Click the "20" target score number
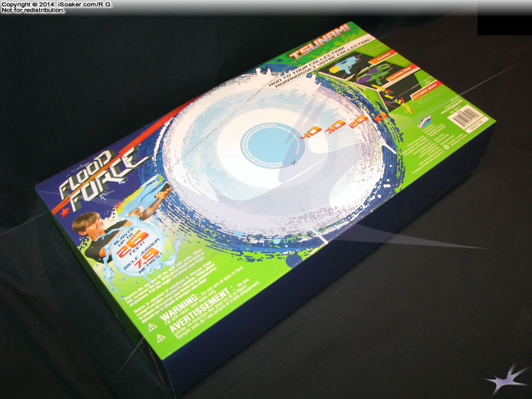This screenshot has width=532, height=399. pos(357,121)
